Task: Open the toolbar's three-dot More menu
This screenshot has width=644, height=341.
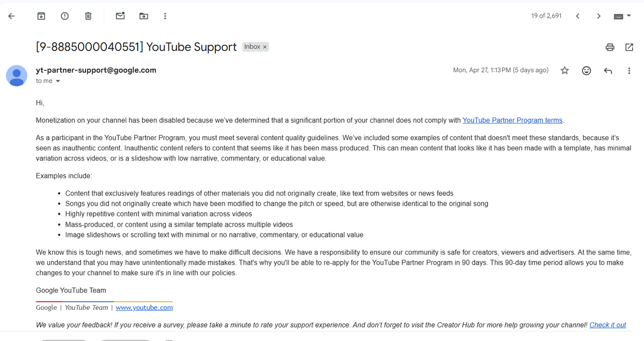Action: (165, 16)
